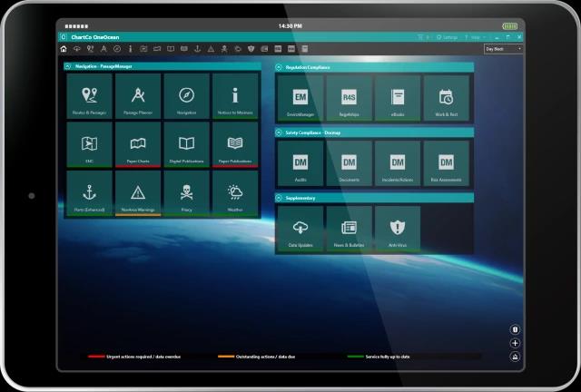
Task: Select the dividers Passage Planner toolbar icon
Action: click(x=103, y=49)
